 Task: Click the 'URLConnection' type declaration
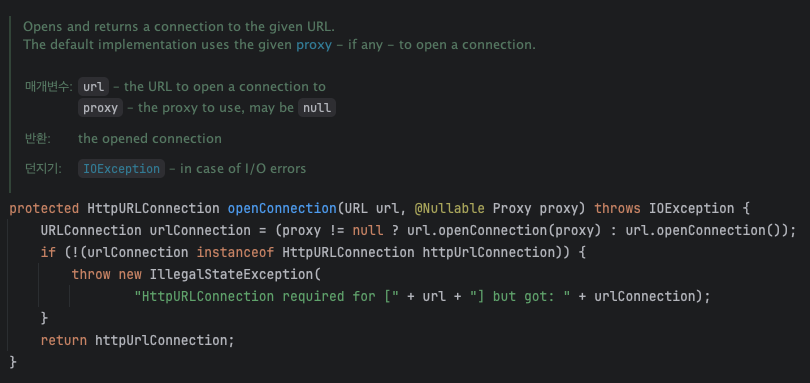click(91, 231)
